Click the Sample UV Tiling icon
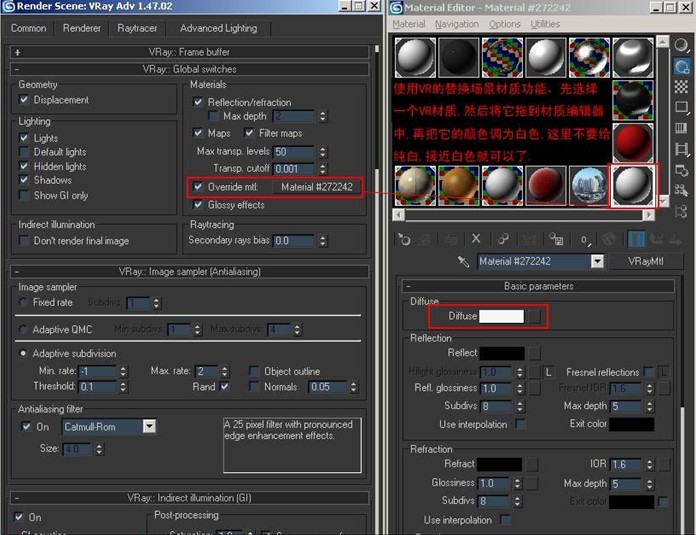 tap(681, 107)
